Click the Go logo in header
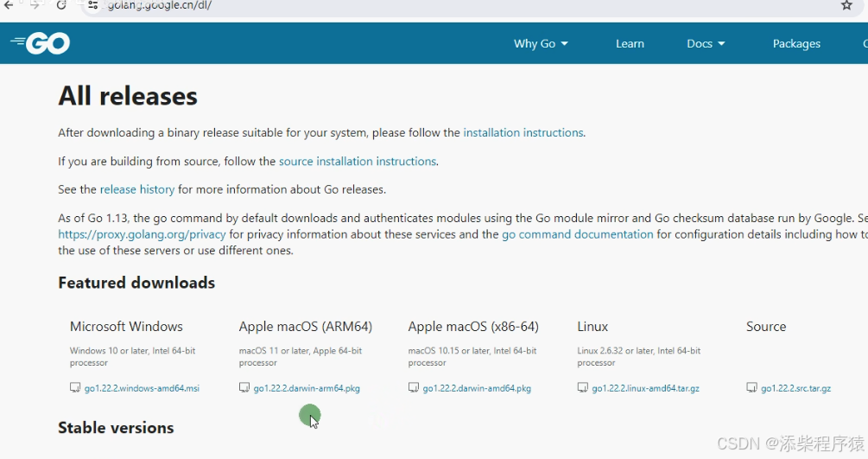This screenshot has width=868, height=459. point(41,43)
